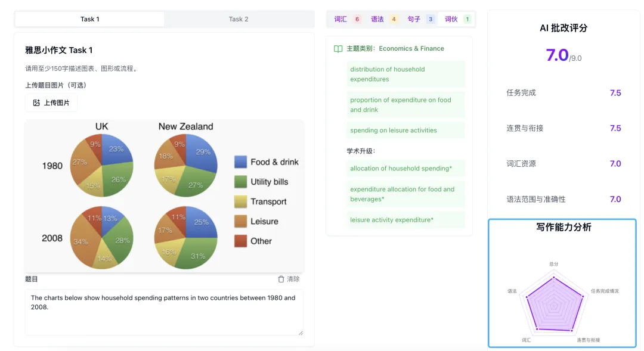Switch to the Task 2 tab
Viewport: 644px width, 351px height.
click(239, 19)
